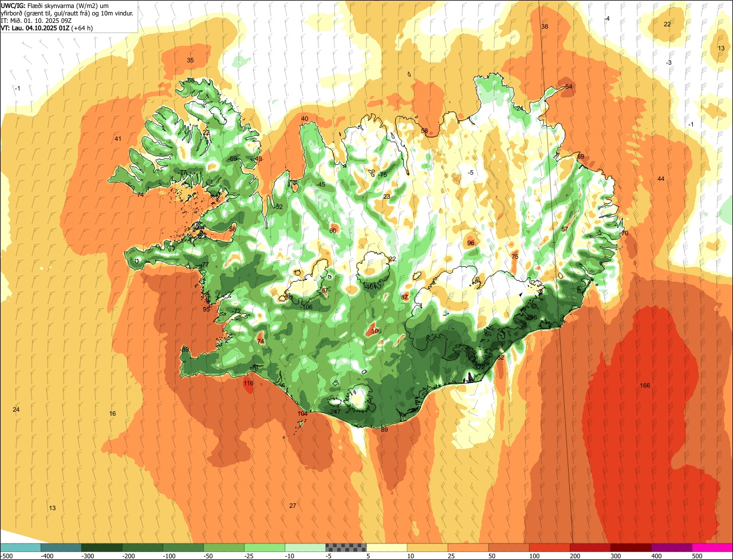Image resolution: width=733 pixels, height=560 pixels.
Task: Click the 116 value off the southwest coast
Action: click(x=248, y=383)
